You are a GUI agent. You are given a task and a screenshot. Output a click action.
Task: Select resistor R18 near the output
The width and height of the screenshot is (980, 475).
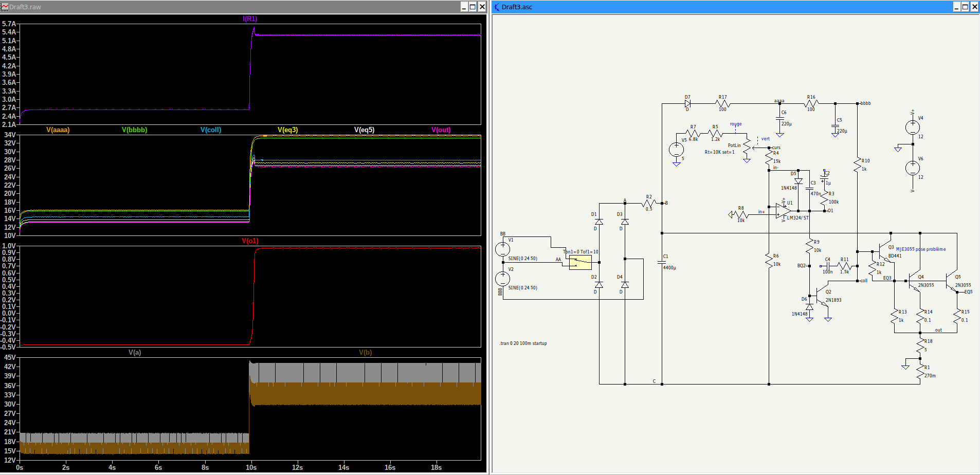[920, 345]
